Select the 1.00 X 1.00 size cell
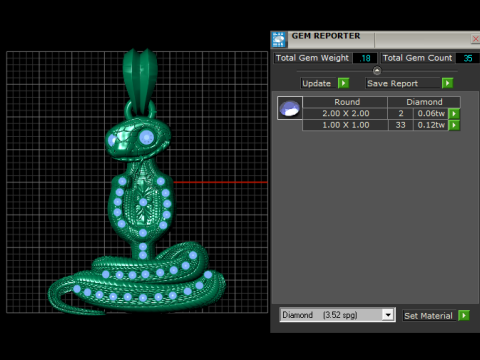Image resolution: width=480 pixels, height=360 pixels. [345, 125]
